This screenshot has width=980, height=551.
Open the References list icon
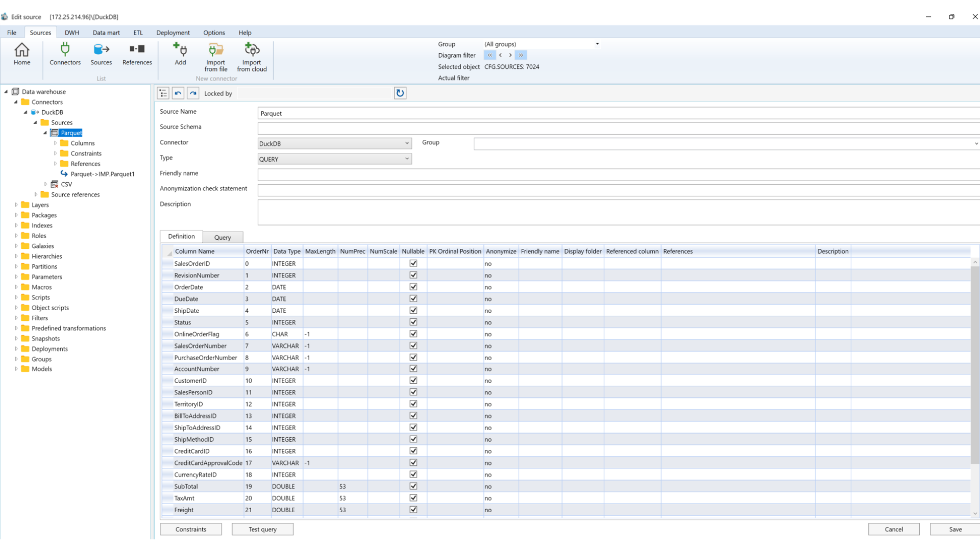click(x=137, y=55)
